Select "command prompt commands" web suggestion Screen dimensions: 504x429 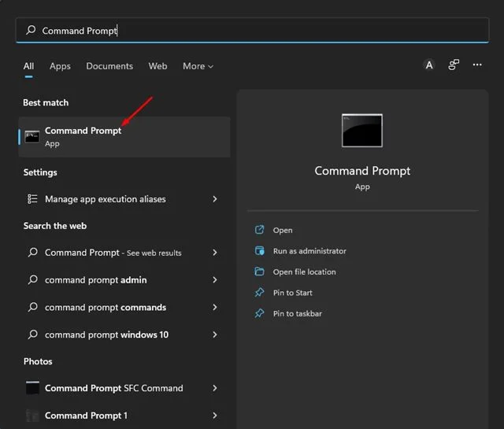[x=124, y=307]
